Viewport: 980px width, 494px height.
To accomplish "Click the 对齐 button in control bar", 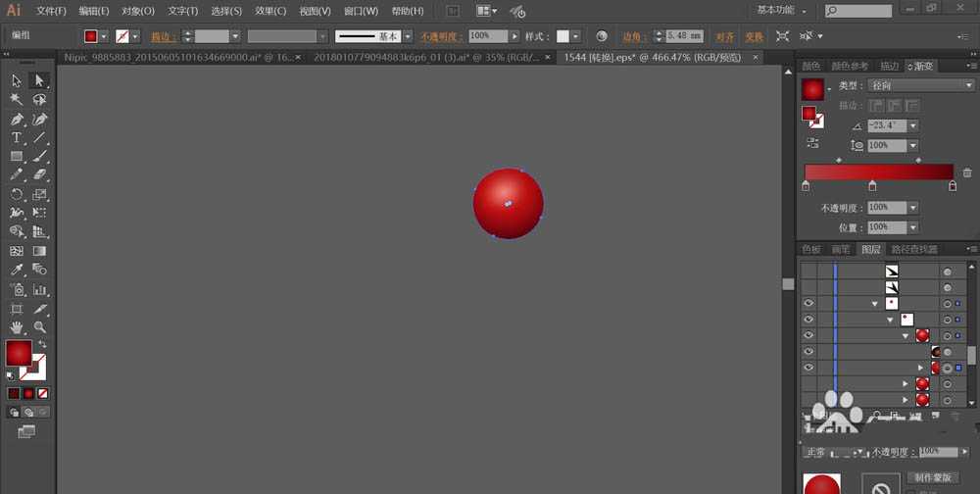I will (x=725, y=37).
